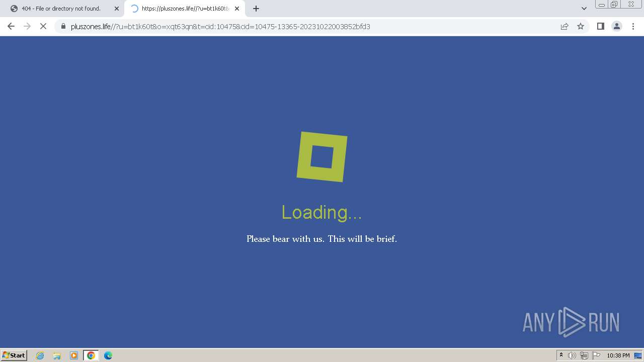Bookmark this page with star
This screenshot has height=362, width=644.
pyautogui.click(x=581, y=26)
